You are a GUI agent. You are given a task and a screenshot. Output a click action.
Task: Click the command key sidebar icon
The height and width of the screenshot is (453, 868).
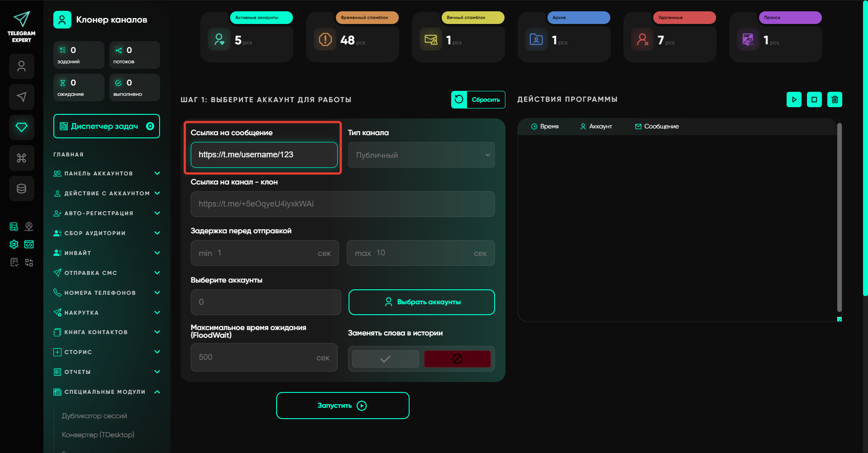click(21, 158)
